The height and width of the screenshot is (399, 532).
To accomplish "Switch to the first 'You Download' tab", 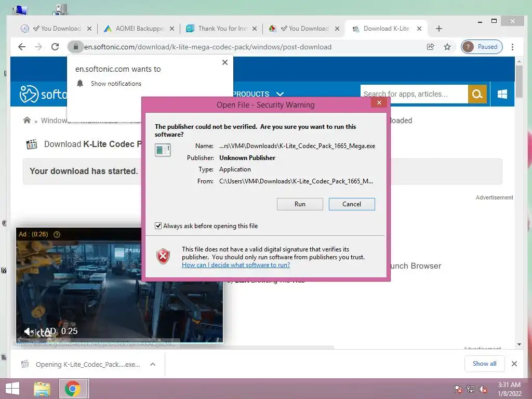I will pyautogui.click(x=56, y=29).
